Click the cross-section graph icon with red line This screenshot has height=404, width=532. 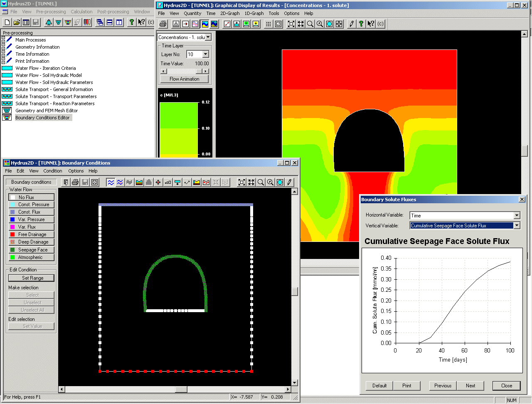tap(227, 24)
